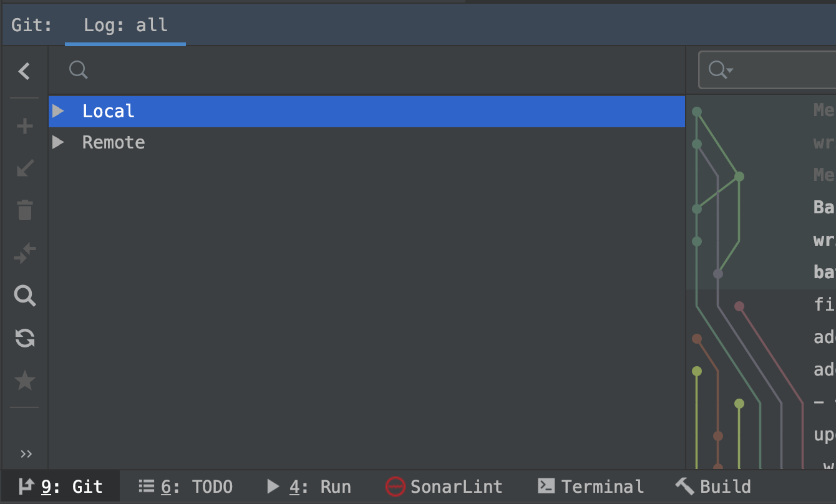Expand the Local branches node

coord(58,110)
